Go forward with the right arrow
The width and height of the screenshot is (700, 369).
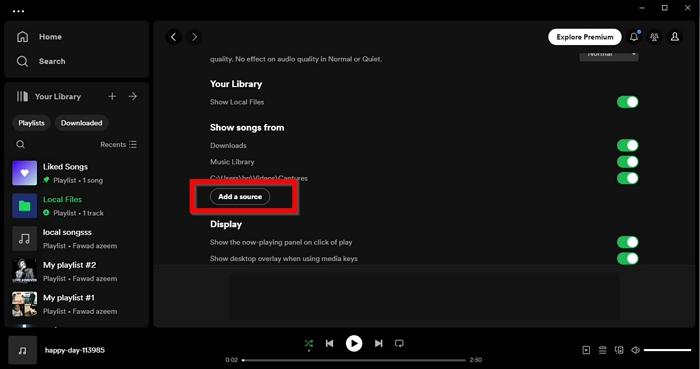[194, 37]
